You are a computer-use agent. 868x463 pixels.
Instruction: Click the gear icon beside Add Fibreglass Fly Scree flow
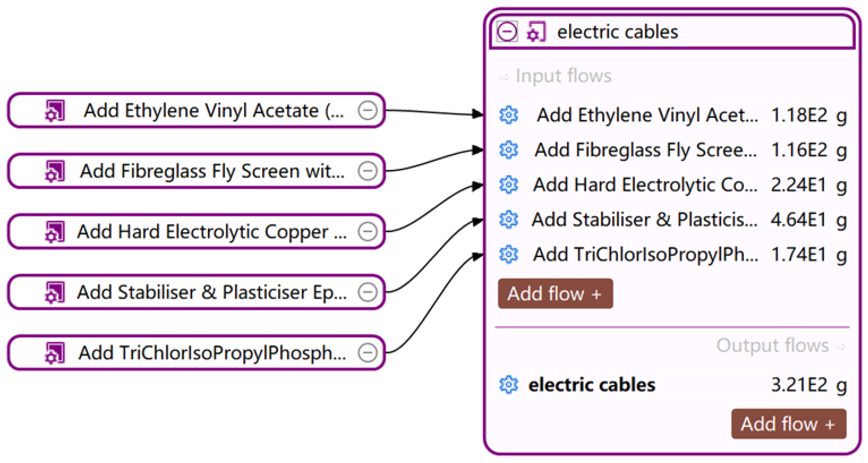tap(508, 150)
